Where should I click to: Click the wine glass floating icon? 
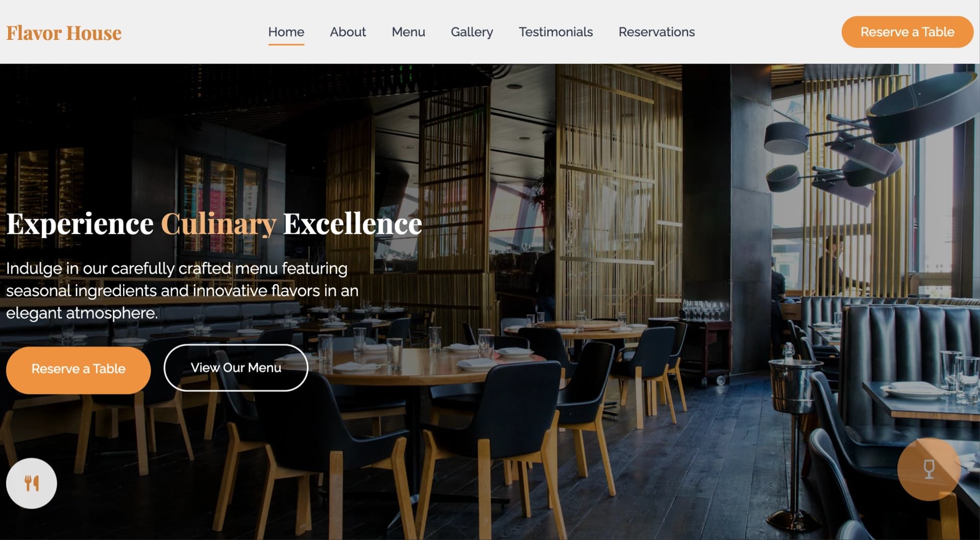click(928, 469)
